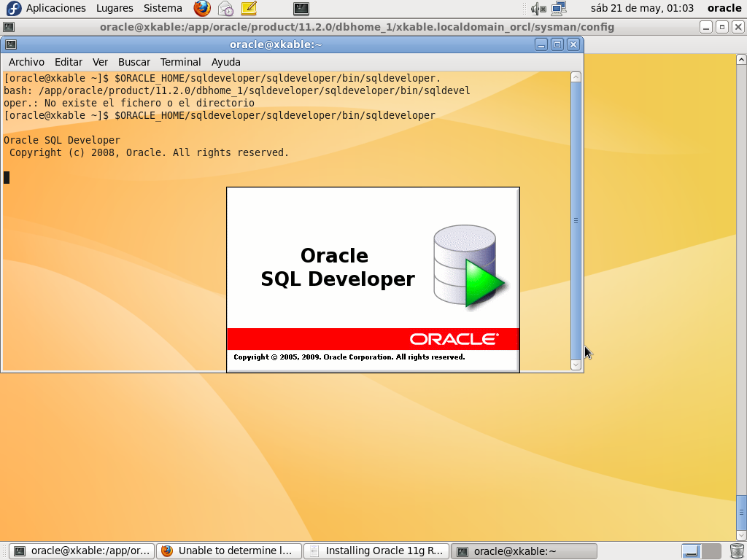747x560 pixels.
Task: Switch to Unable to determine Firefox taskbar item
Action: [230, 551]
